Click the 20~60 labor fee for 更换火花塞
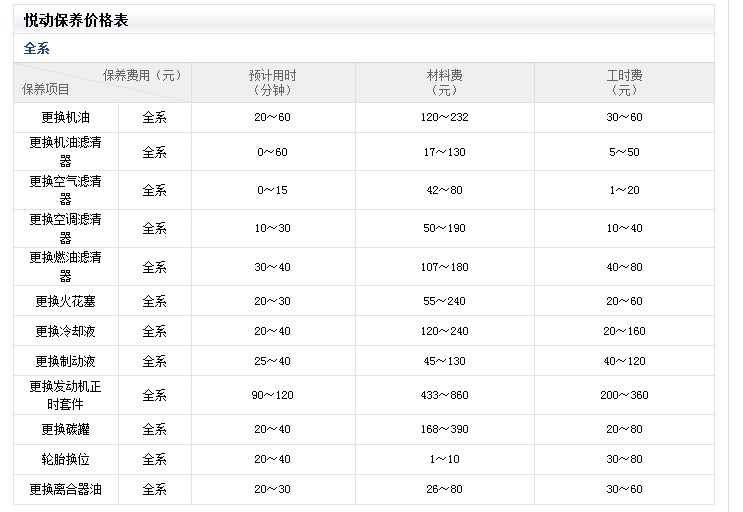 tap(625, 301)
